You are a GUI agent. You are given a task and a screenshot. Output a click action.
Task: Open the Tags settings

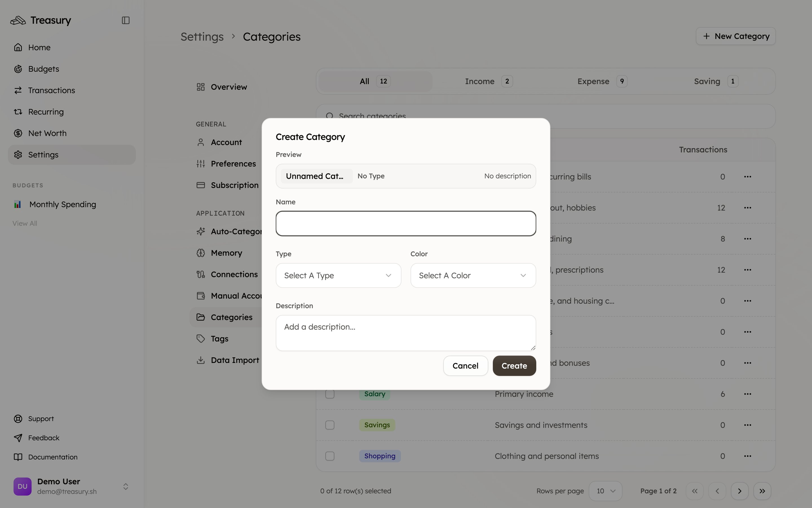click(226, 339)
